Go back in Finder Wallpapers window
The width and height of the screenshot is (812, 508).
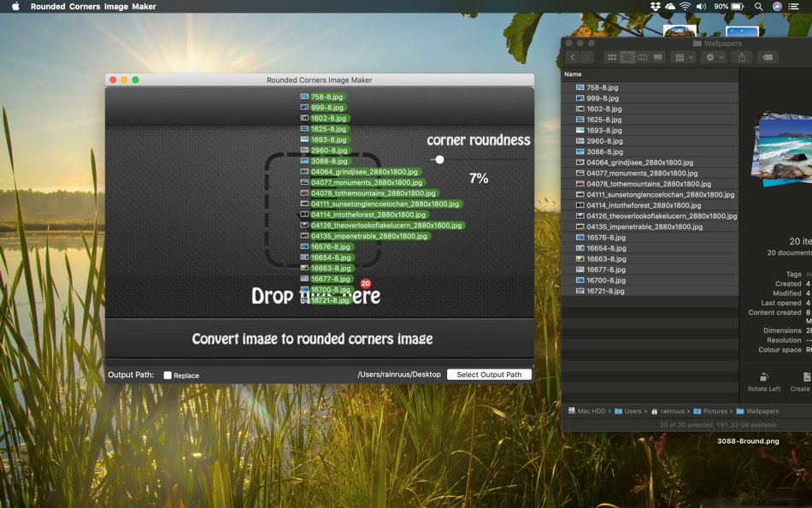tap(572, 57)
